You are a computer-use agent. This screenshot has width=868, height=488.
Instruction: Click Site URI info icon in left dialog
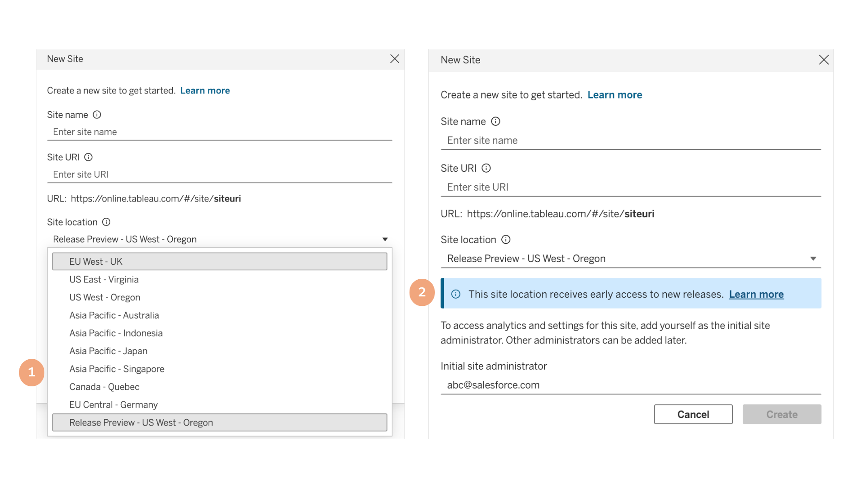click(89, 157)
